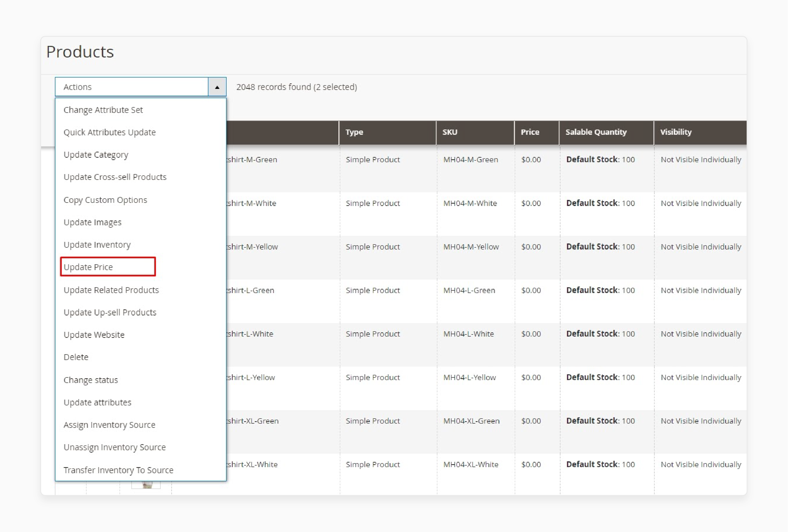Click SKU cell MH04-M-Green
Viewport: 788px width, 532px height.
[471, 159]
